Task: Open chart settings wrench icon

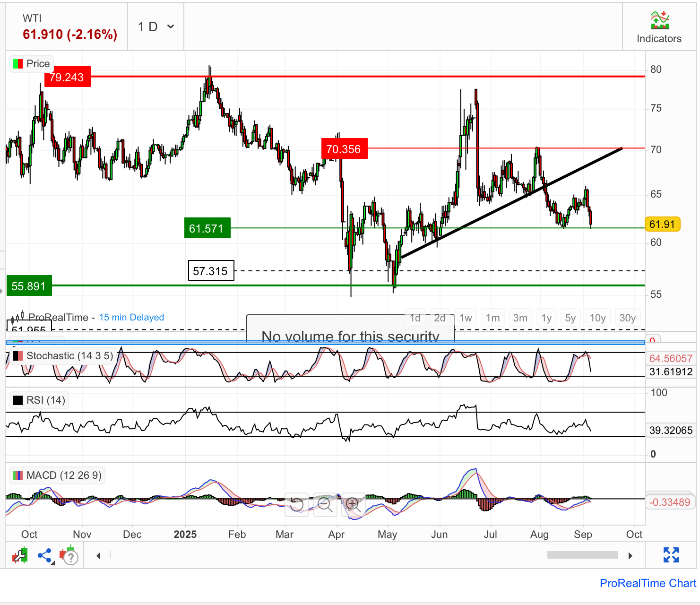Action: point(20,555)
